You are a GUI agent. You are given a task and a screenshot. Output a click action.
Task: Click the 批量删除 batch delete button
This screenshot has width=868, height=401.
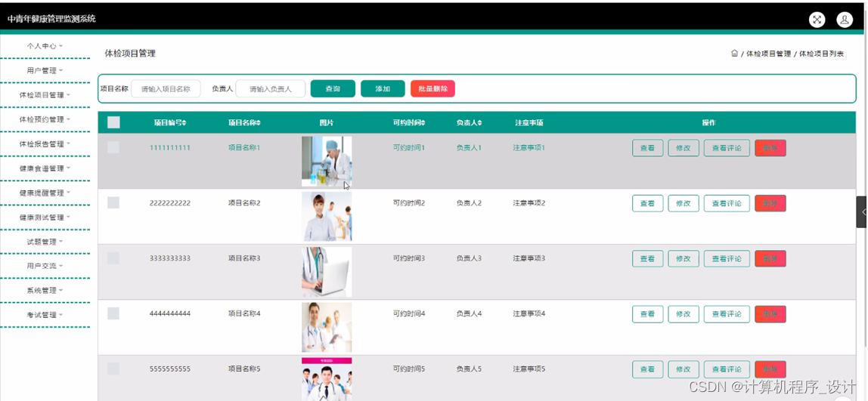point(432,88)
